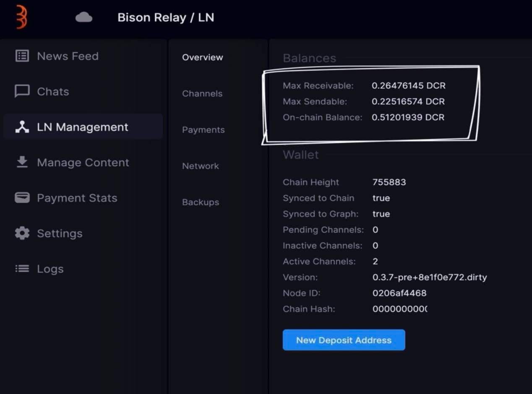Click the Manage Content download icon
This screenshot has height=394, width=532.
click(22, 162)
